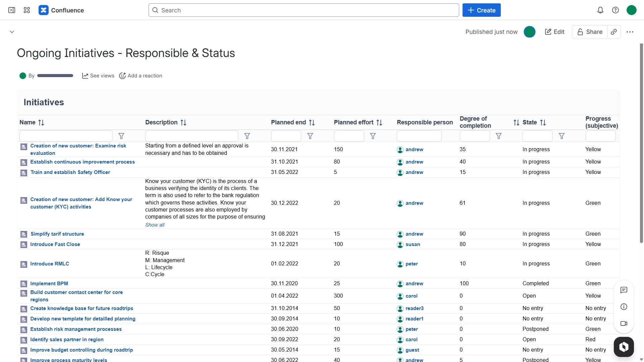Expand the breadcrumb chevron above title

(12, 32)
